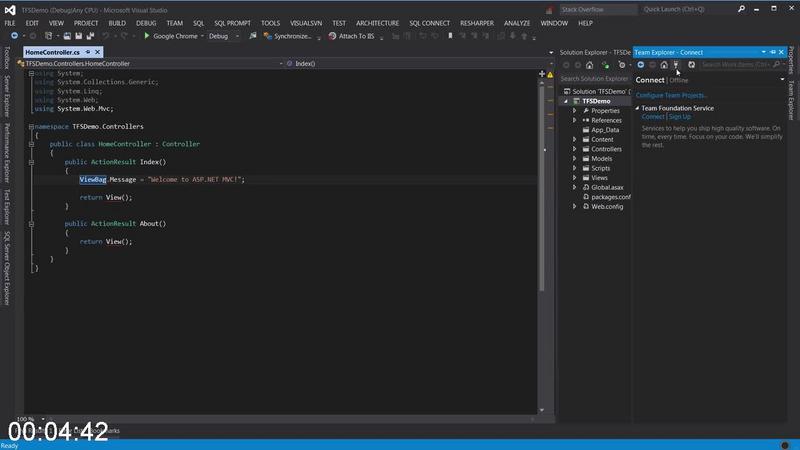Open Team Explorer window position dropdown arrow
The height and width of the screenshot is (450, 800).
pyautogui.click(x=763, y=52)
